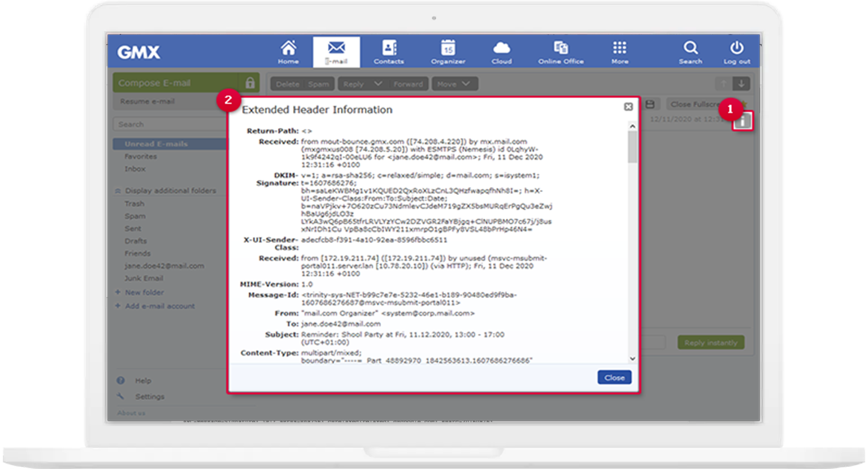
Task: Open the Trash folder
Action: coord(134,203)
